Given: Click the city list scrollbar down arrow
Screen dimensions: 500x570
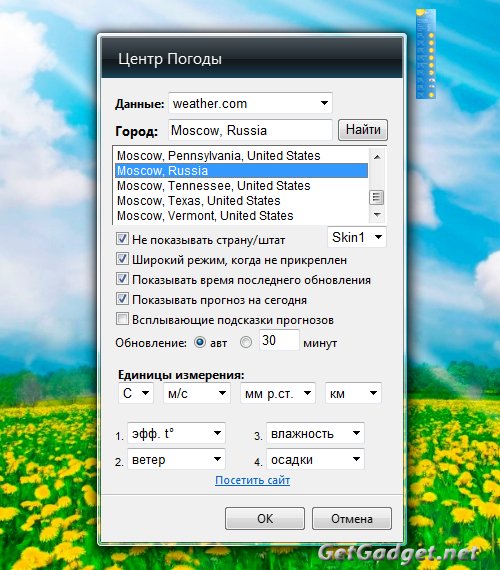Looking at the screenshot, I should tap(377, 214).
